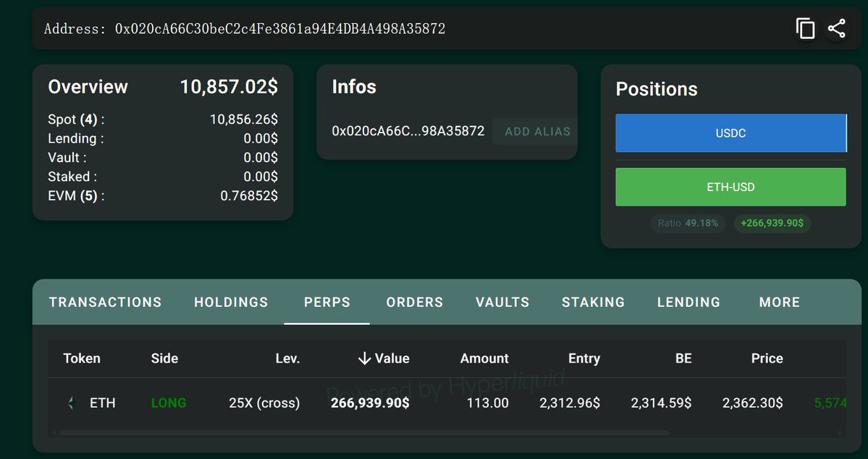This screenshot has width=868, height=459.
Task: Expand the More tab menu
Action: 780,303
